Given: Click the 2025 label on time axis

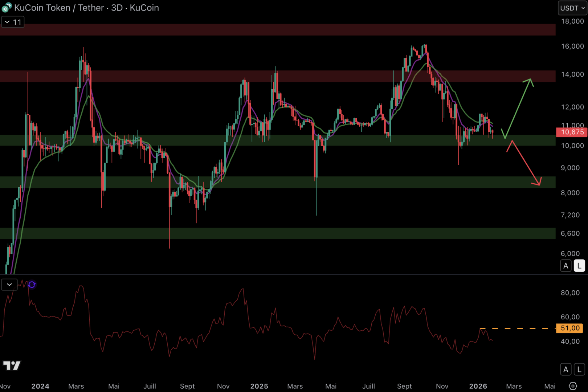Looking at the screenshot, I should coord(259,386).
